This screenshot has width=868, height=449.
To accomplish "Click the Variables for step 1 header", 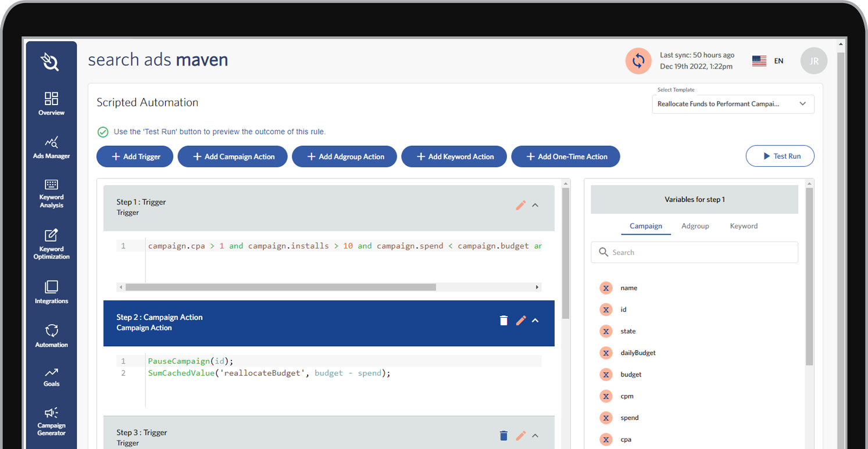I will tap(695, 199).
